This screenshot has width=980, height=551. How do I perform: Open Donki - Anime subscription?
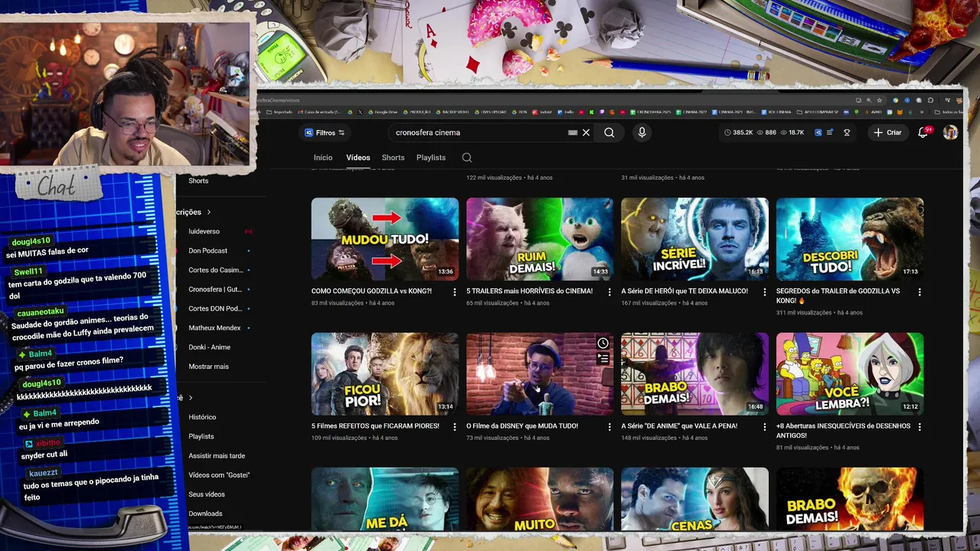(x=210, y=347)
